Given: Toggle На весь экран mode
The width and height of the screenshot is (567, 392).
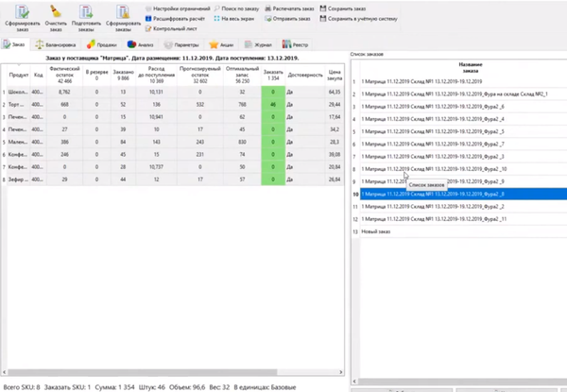Looking at the screenshot, I should (x=234, y=19).
